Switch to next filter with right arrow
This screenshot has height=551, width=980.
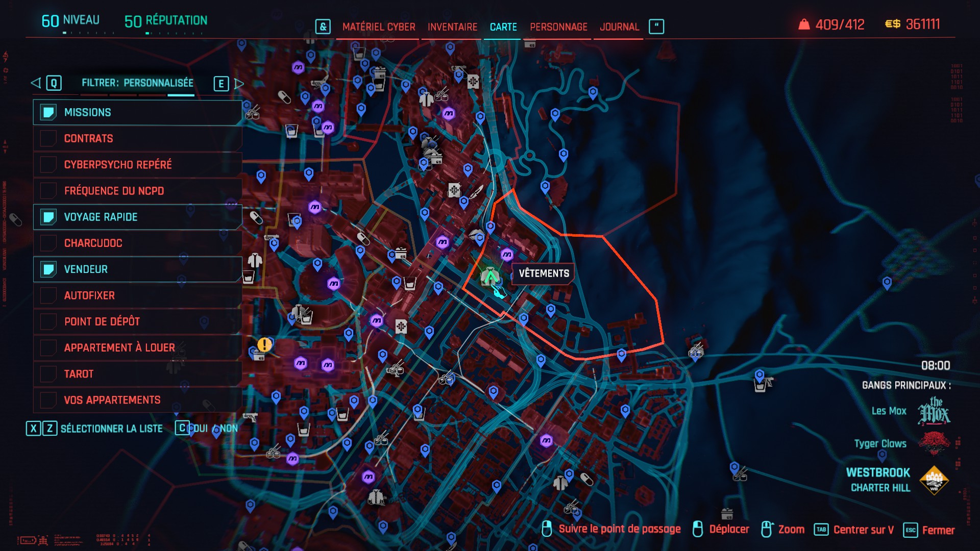(x=239, y=83)
